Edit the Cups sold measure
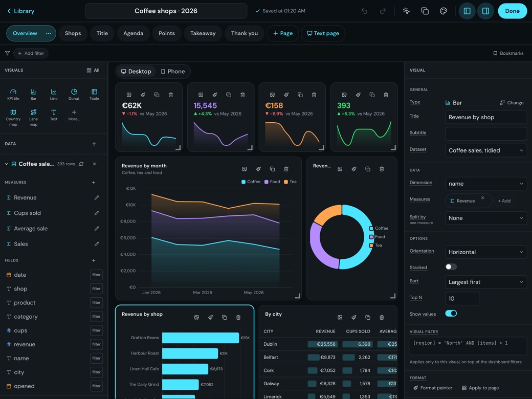 coord(97,213)
